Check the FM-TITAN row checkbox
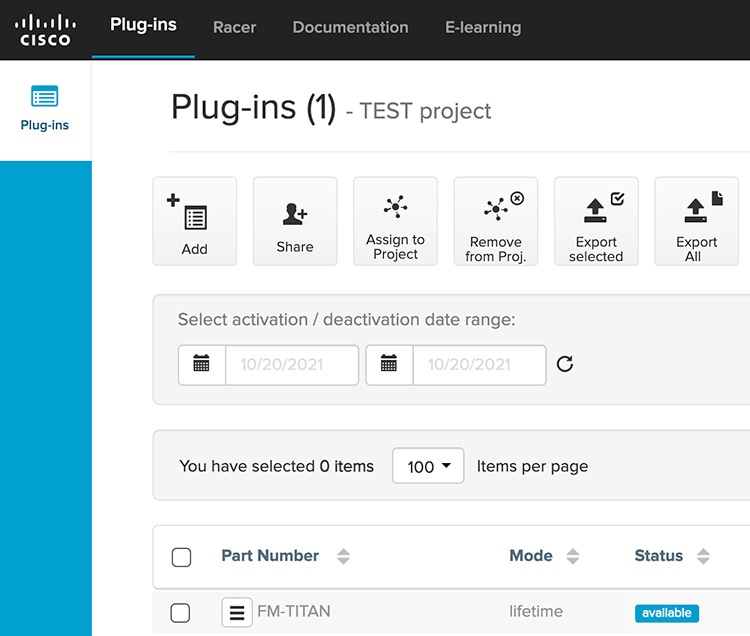This screenshot has width=750, height=636. click(x=181, y=612)
